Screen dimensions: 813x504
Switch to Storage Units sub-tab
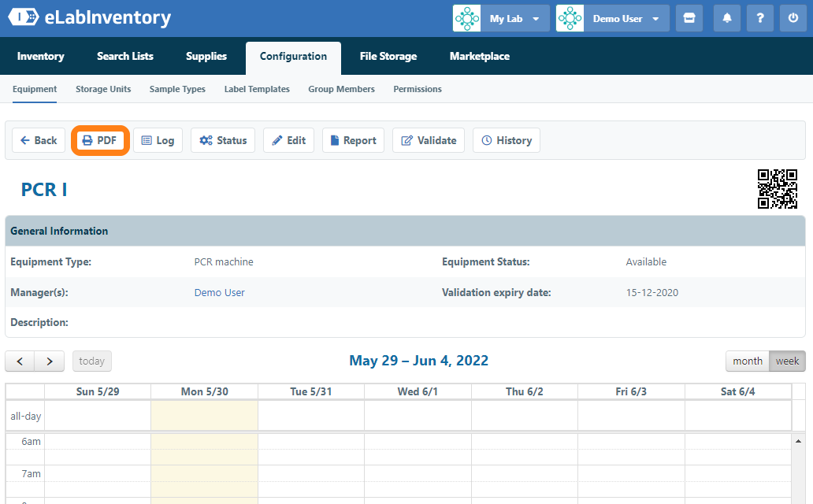point(103,89)
